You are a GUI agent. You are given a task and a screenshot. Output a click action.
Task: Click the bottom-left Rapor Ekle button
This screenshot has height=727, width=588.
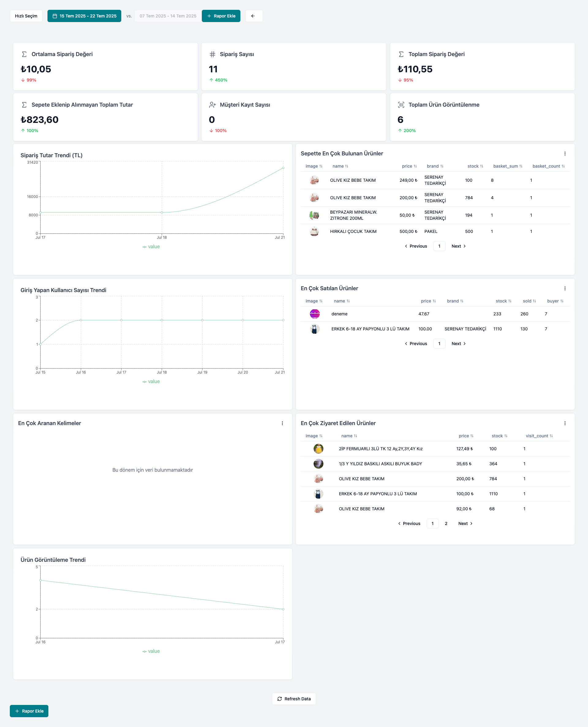click(29, 711)
